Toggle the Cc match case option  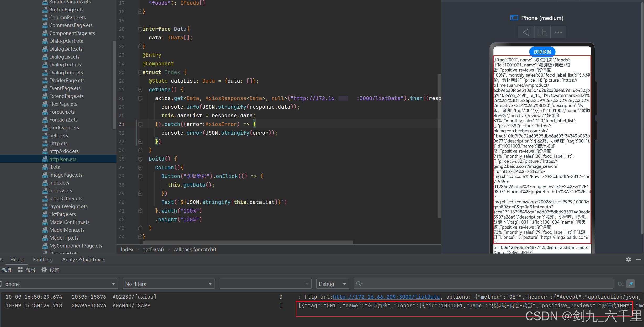click(620, 284)
